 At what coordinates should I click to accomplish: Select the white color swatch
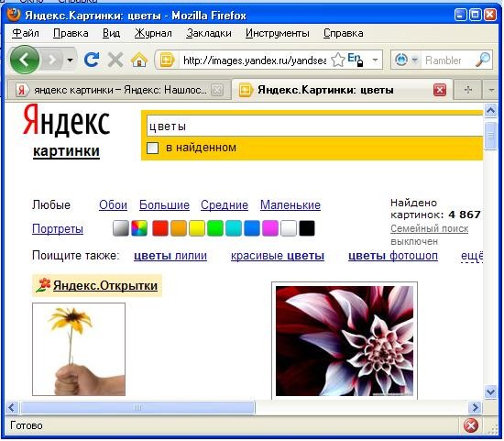pos(289,228)
